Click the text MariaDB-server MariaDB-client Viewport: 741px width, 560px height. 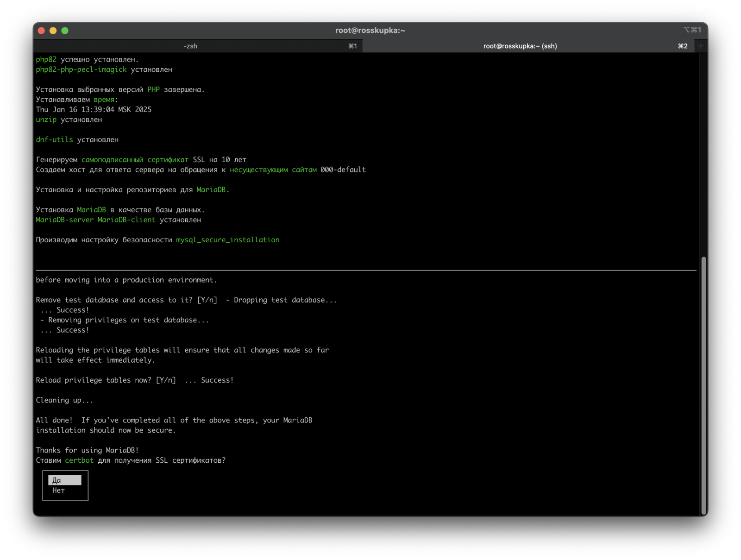(x=95, y=220)
